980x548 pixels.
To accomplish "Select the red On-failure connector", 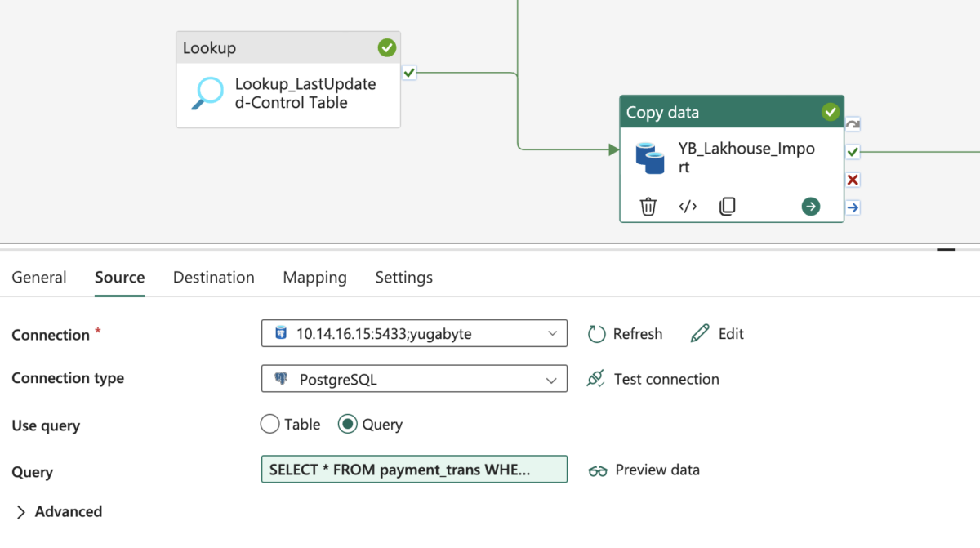I will (x=852, y=180).
